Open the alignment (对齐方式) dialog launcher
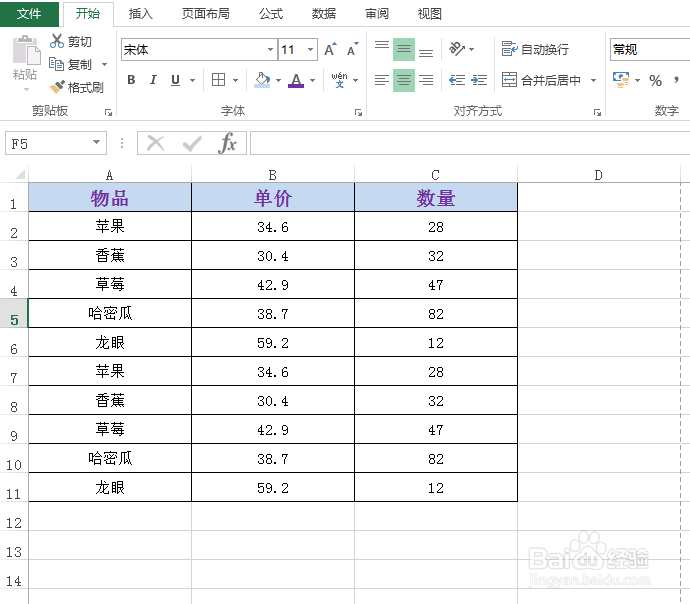The image size is (690, 604). [x=597, y=113]
